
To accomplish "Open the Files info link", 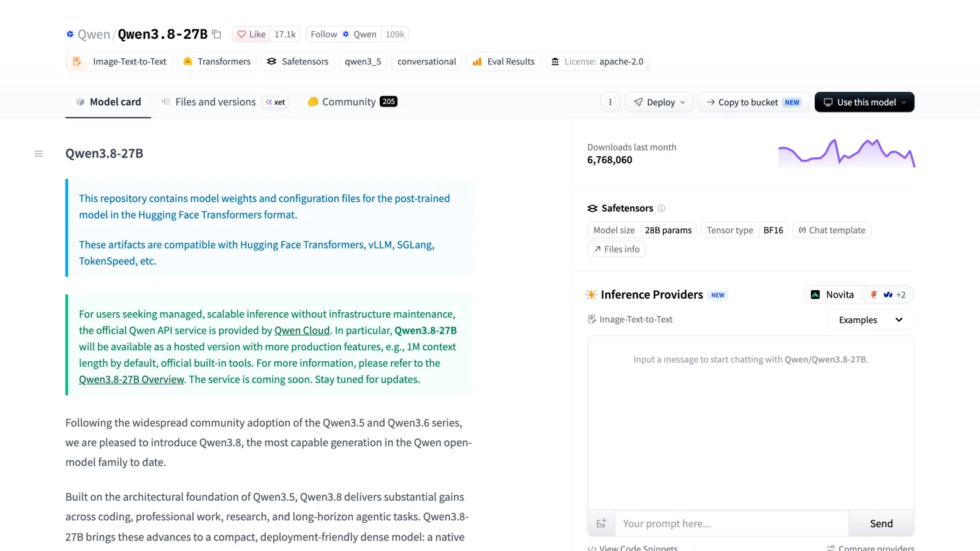I will click(616, 249).
